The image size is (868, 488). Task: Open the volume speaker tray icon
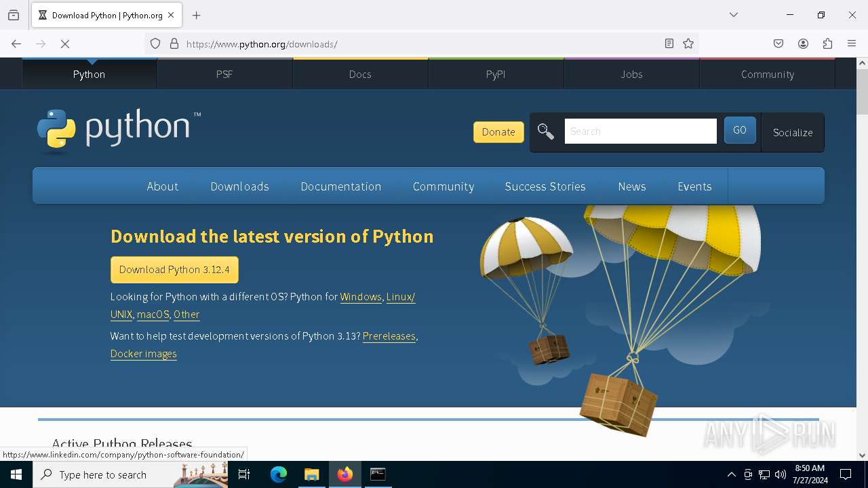[781, 474]
